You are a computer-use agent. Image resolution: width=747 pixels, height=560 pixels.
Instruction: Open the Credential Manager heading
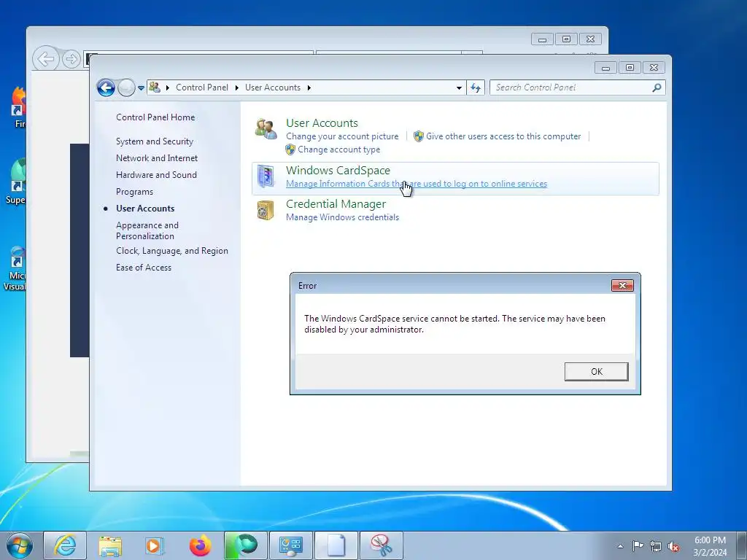pos(336,204)
